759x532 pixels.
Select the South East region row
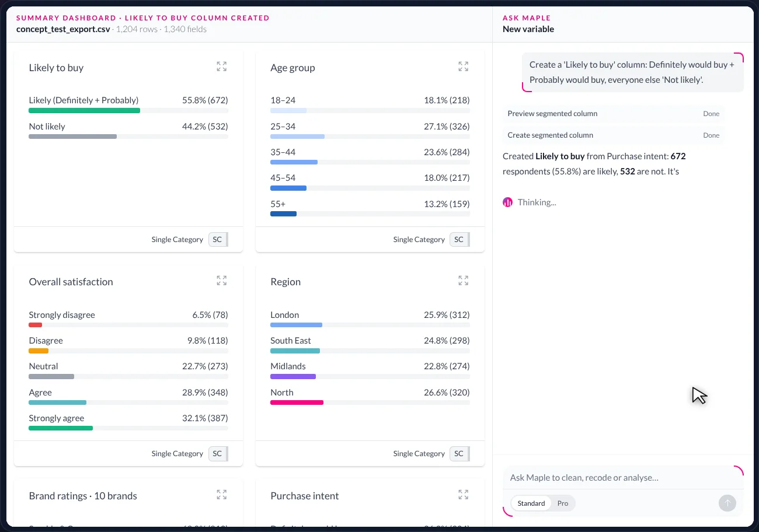point(370,345)
